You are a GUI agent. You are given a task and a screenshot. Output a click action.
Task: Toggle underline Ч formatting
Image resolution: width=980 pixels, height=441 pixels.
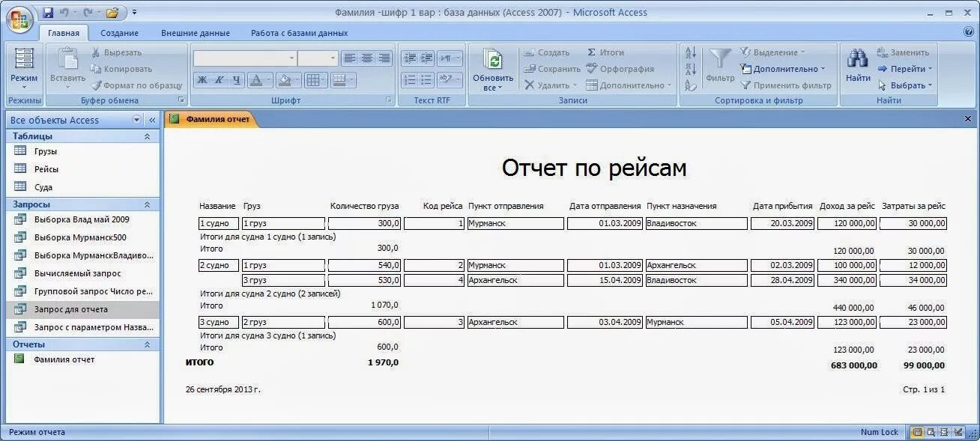click(x=237, y=80)
